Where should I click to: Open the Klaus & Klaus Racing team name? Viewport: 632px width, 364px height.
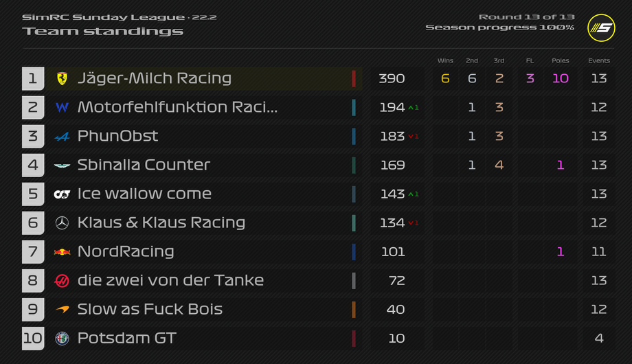[161, 223]
